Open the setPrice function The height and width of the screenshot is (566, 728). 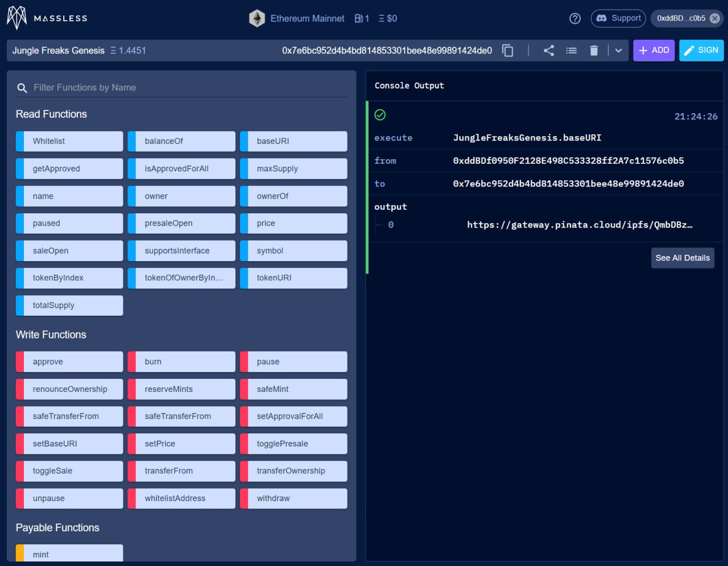[181, 444]
